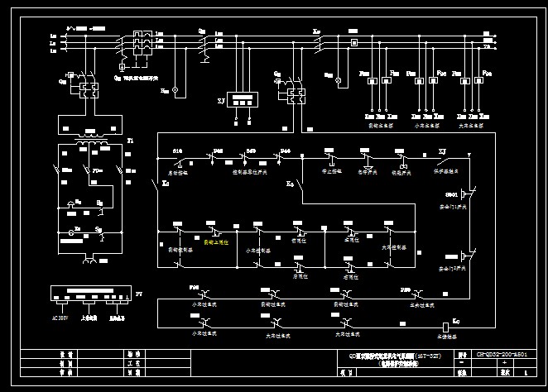Image resolution: width=548 pixels, height=392 pixels.
Task: Click the AC 380V label
Action: [x=59, y=317]
